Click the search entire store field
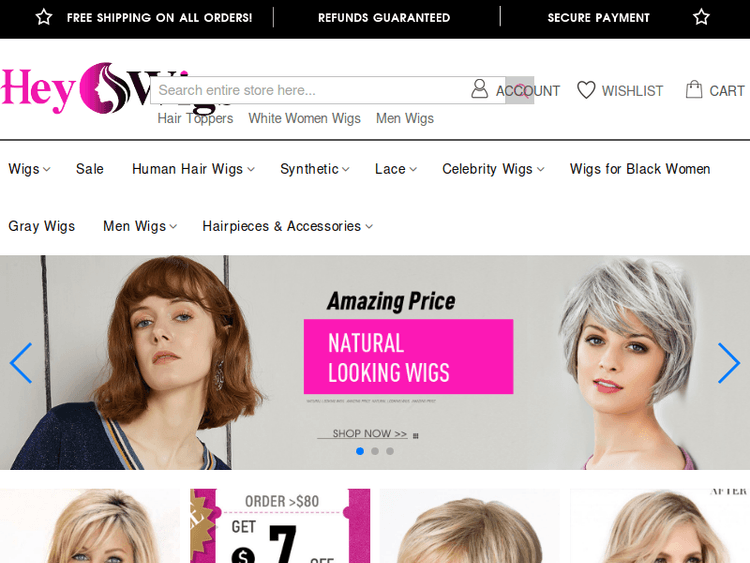750x563 pixels. (x=310, y=90)
